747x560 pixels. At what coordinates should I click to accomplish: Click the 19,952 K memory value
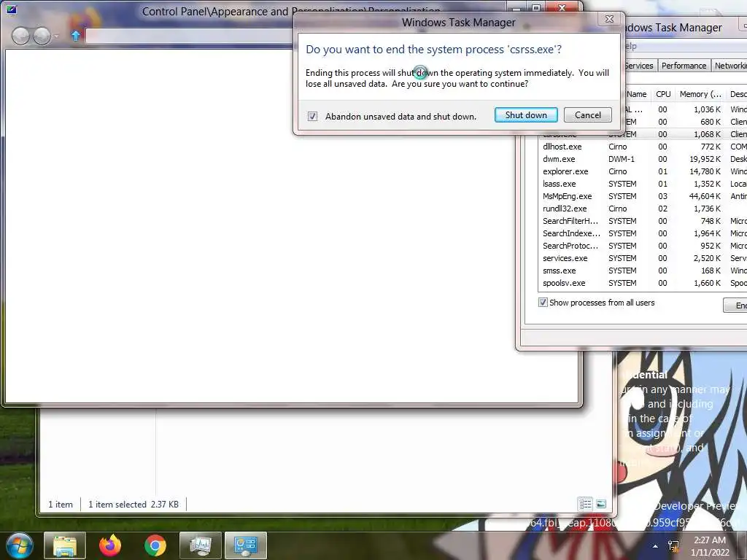click(705, 159)
